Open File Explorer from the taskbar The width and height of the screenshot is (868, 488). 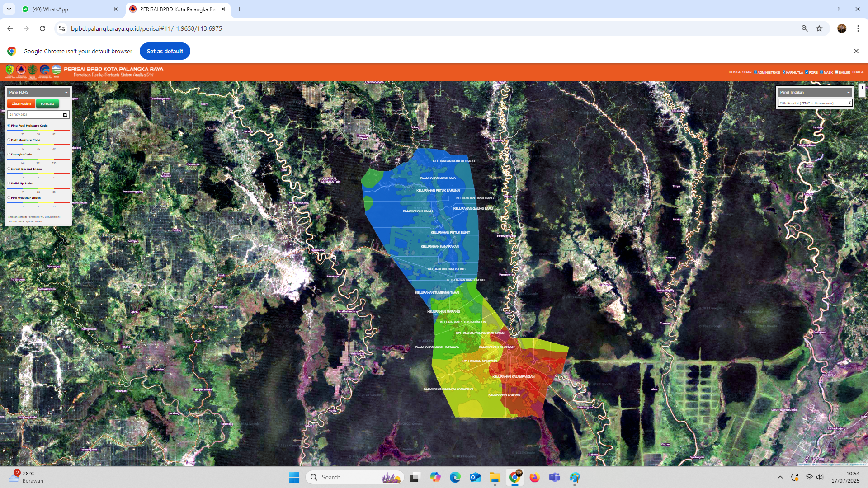[495, 477]
